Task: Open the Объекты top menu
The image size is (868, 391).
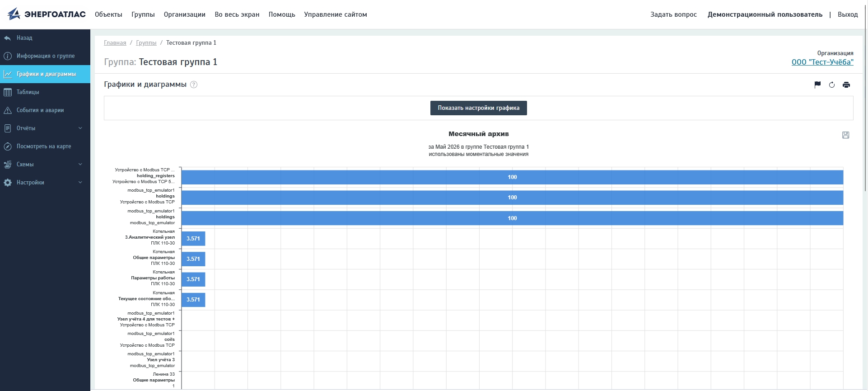Action: click(108, 14)
